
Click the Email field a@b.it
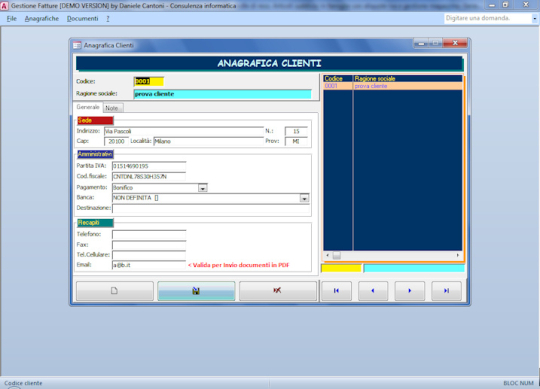149,265
